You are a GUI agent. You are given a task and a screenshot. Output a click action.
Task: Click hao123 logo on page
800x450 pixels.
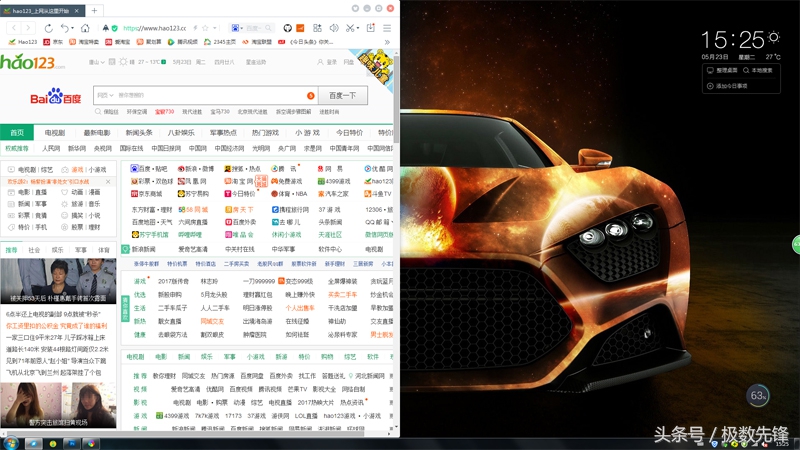coord(33,62)
